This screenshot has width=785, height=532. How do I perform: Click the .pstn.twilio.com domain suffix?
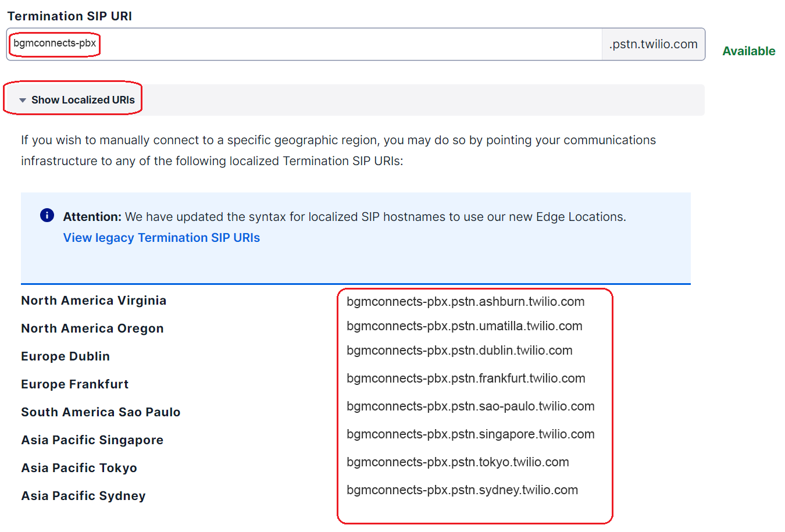[653, 44]
